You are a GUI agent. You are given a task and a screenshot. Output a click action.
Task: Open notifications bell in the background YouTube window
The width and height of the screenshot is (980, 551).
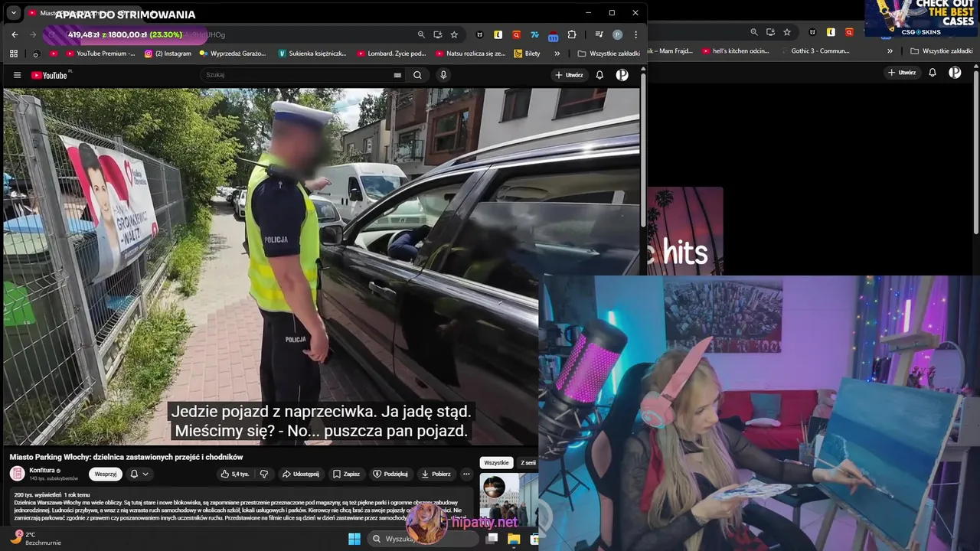(933, 73)
